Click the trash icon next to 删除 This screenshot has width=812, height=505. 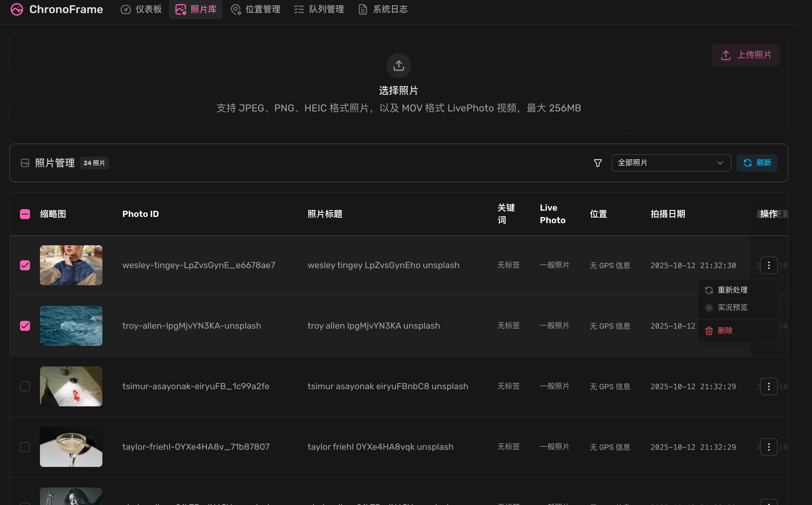pos(709,331)
